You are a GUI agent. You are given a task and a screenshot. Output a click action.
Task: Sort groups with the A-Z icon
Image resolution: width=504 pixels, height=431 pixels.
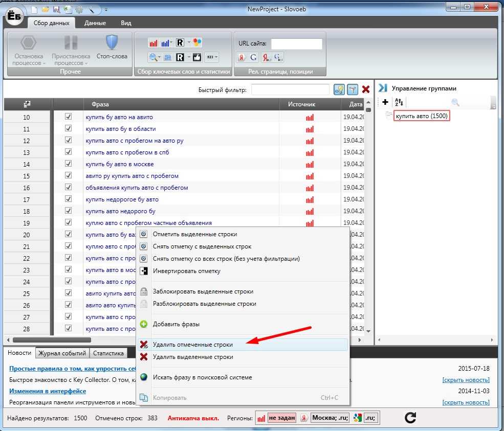coord(399,102)
